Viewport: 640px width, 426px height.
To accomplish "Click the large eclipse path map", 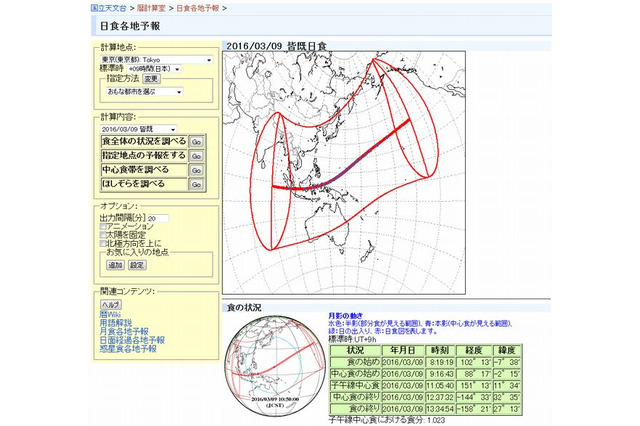I will tap(344, 173).
